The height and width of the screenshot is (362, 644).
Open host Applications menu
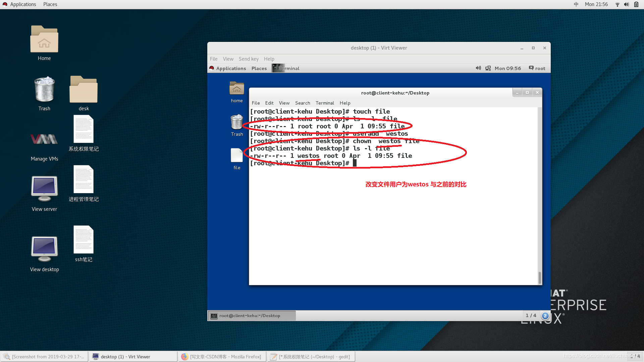pyautogui.click(x=23, y=4)
